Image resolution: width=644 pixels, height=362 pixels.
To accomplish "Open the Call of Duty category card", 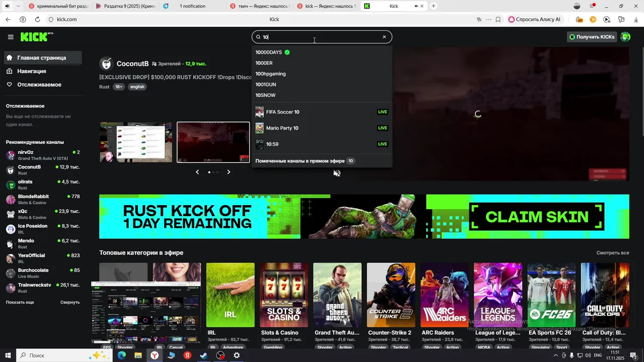I will coord(605,295).
